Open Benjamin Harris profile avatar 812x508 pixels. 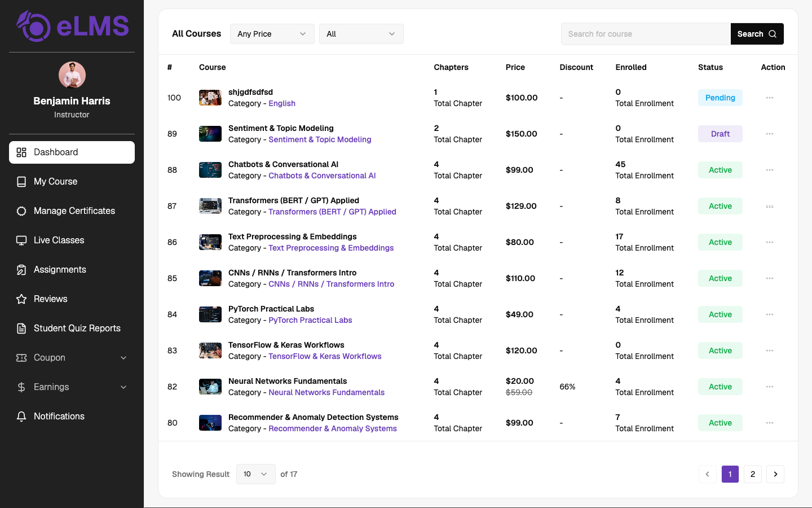(x=72, y=75)
